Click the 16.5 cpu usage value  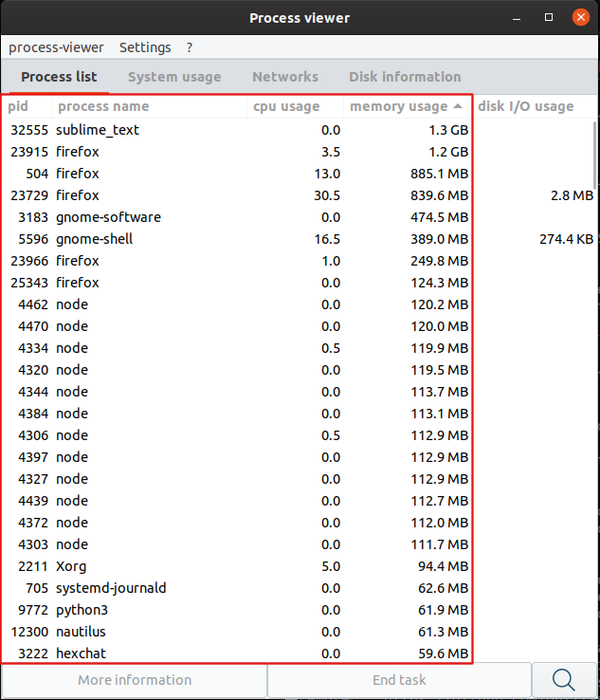[327, 239]
